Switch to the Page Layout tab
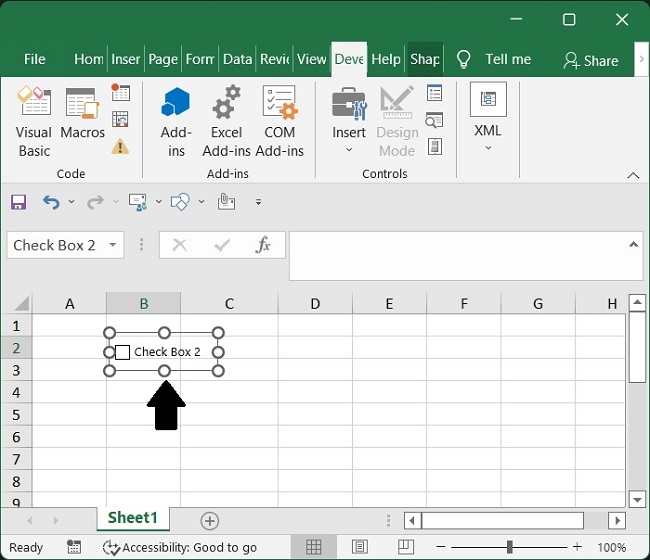 (163, 59)
